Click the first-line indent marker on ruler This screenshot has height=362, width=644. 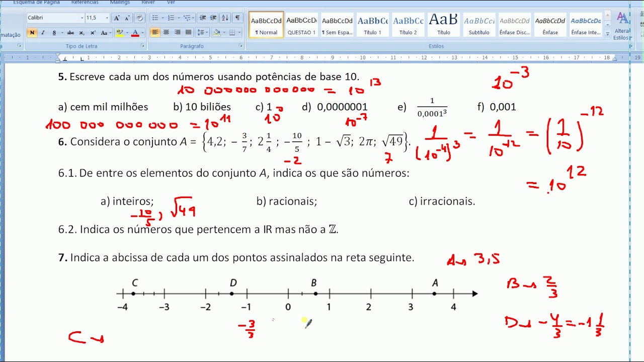58,56
